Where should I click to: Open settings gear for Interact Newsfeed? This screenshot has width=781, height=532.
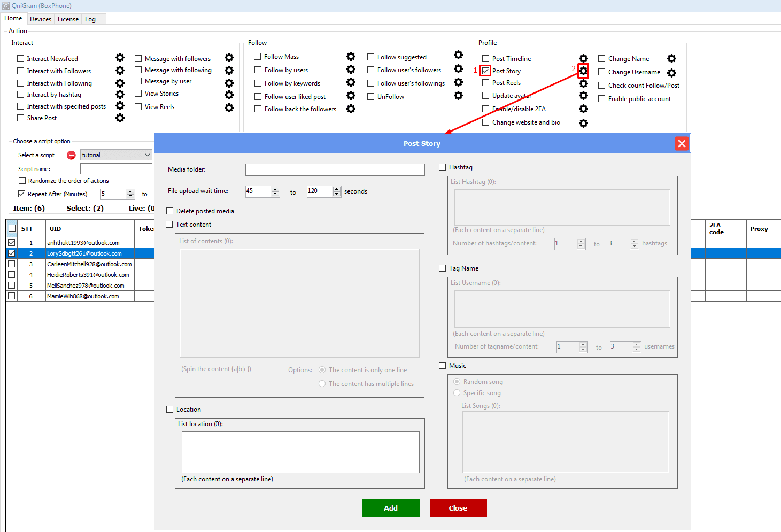[x=120, y=58]
